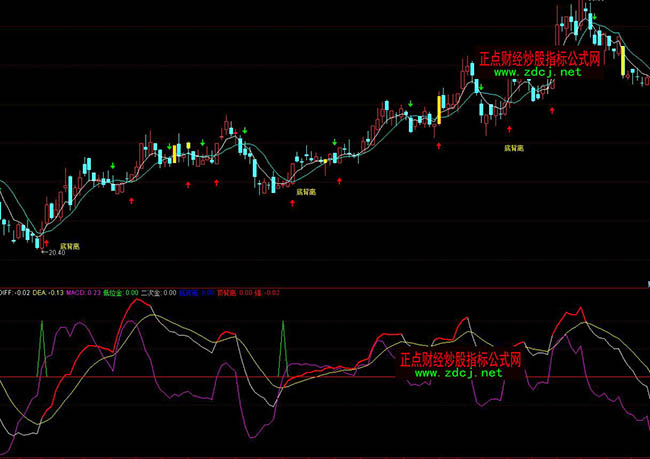Open the www.zdcj.net link in the lower panel
This screenshot has height=459, width=650.
click(457, 372)
